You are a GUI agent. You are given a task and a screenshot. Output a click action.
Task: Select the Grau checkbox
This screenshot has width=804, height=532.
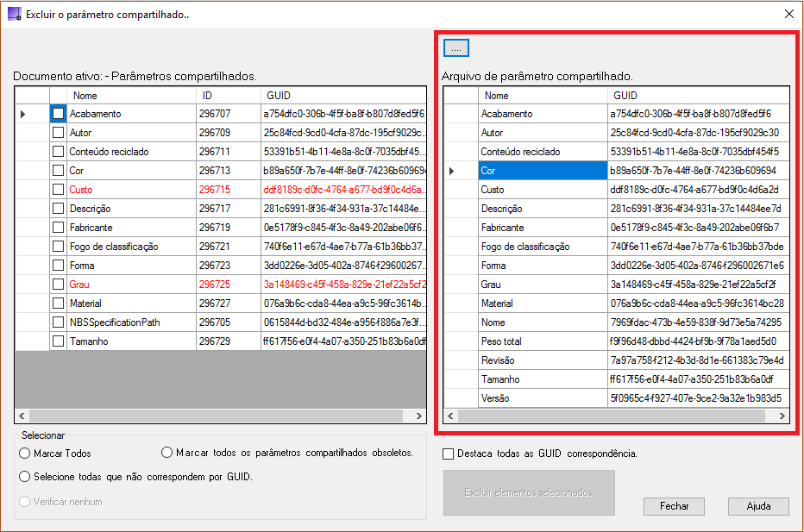click(58, 284)
